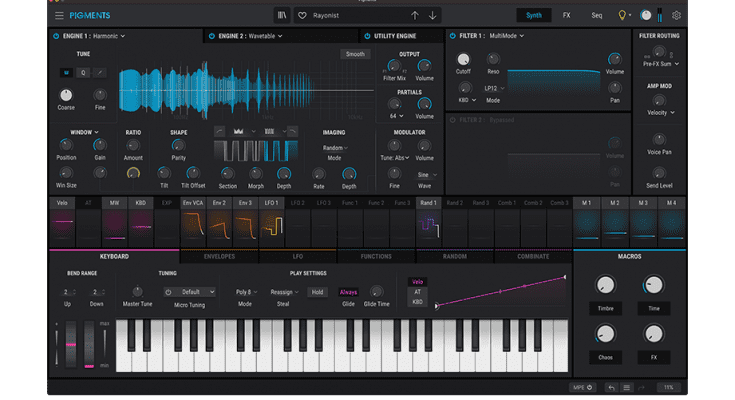Click the Filter 1 Cutoff knob
735x400 pixels.
point(463,59)
